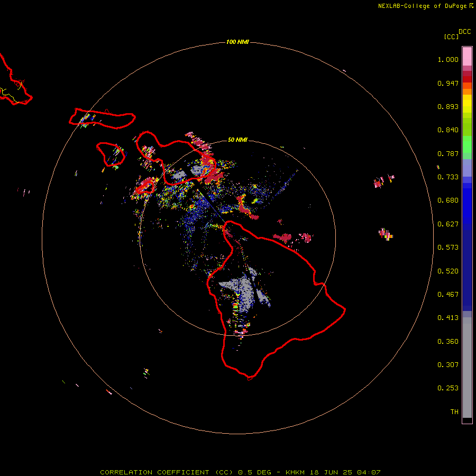Click the bright green segment of the color bar
Screen dimensions: 476x476
pyautogui.click(x=467, y=144)
